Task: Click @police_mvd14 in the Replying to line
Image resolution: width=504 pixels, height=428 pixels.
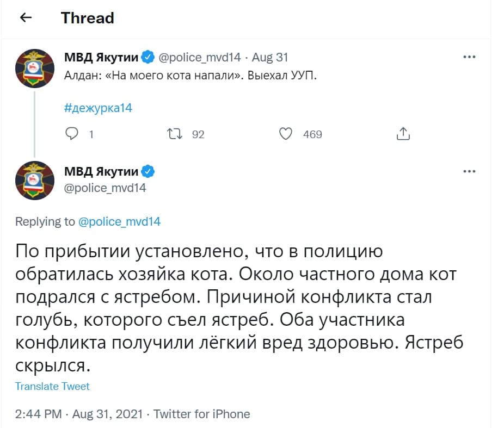Action: coord(120,222)
